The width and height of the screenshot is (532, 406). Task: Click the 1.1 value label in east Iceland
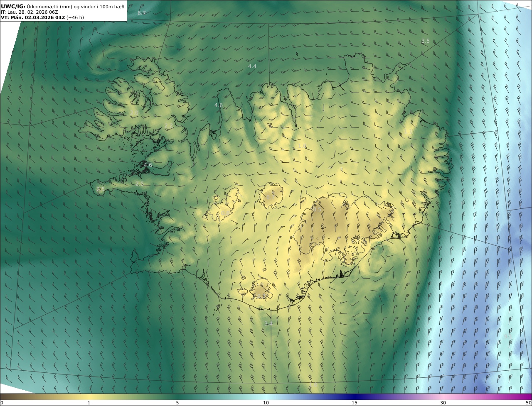[x=409, y=132]
